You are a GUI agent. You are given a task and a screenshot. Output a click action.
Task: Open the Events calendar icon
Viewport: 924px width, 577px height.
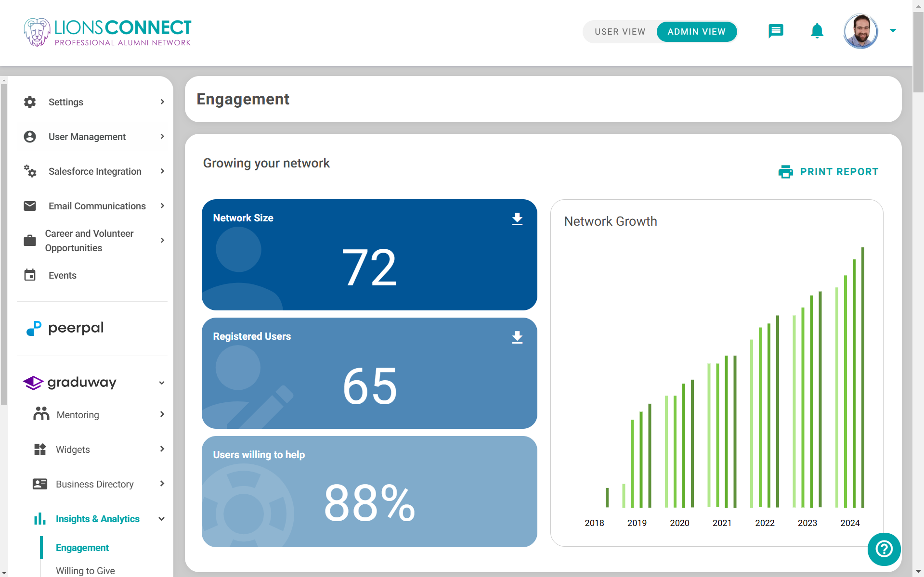coord(30,275)
